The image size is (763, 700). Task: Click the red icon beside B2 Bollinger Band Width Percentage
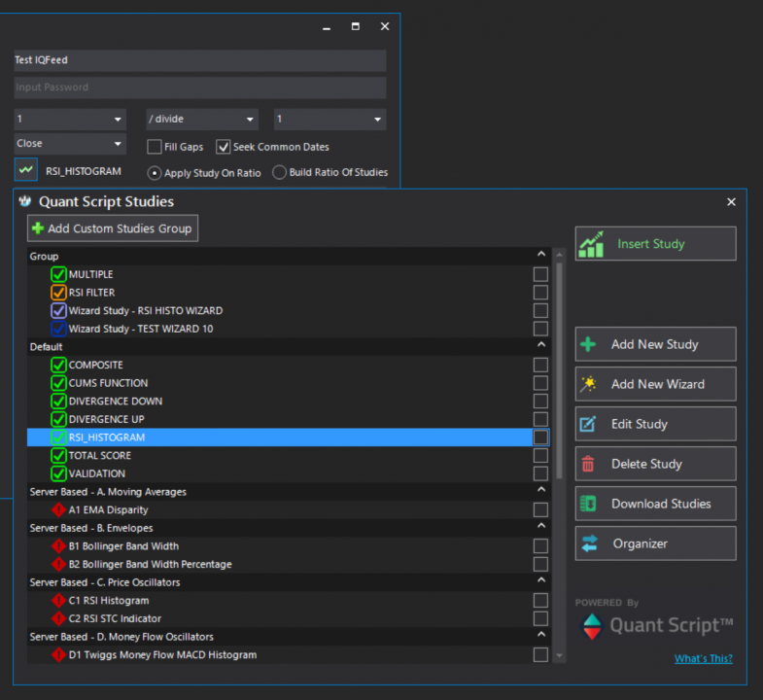pyautogui.click(x=58, y=564)
